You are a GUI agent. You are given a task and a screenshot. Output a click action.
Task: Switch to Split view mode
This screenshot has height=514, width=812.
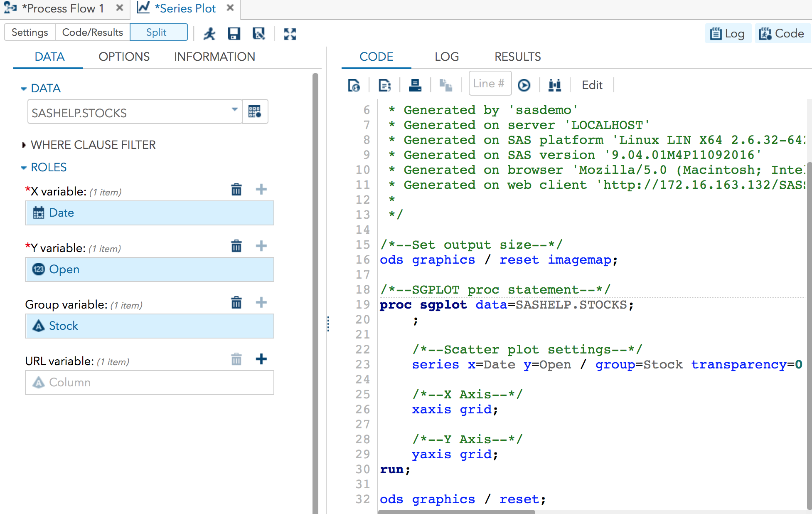tap(158, 32)
